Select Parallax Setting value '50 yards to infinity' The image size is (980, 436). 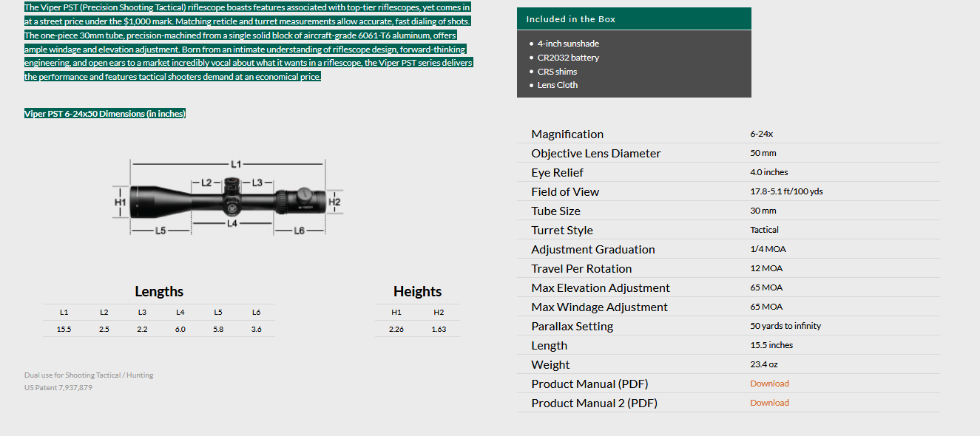(x=785, y=326)
